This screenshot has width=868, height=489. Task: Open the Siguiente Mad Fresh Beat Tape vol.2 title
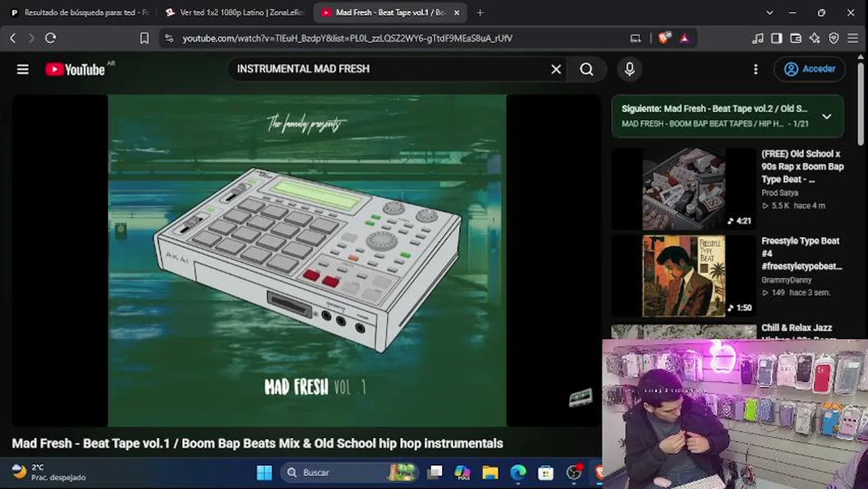pos(715,109)
